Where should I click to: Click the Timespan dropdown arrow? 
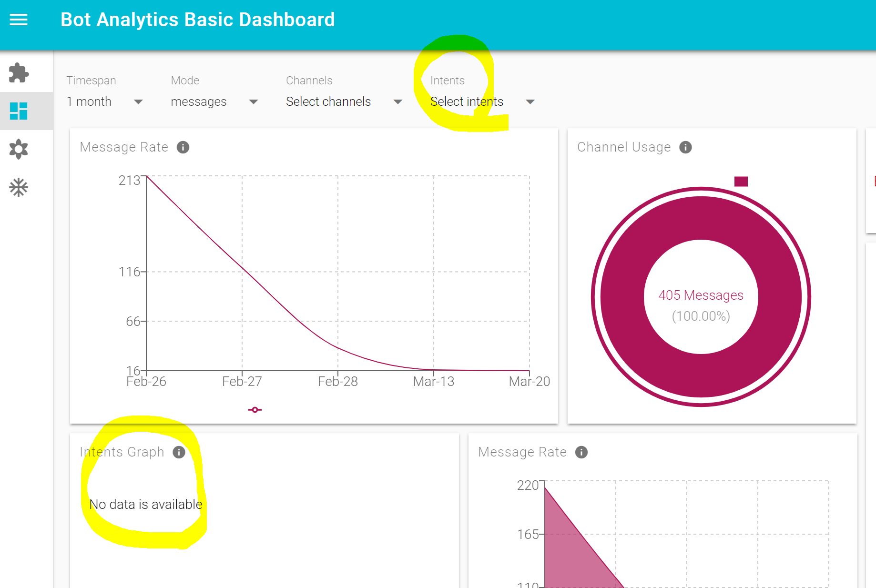(x=138, y=101)
